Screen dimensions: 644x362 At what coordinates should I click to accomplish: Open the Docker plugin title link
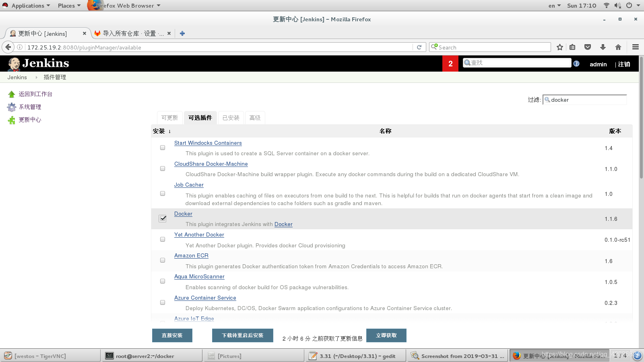[183, 214]
